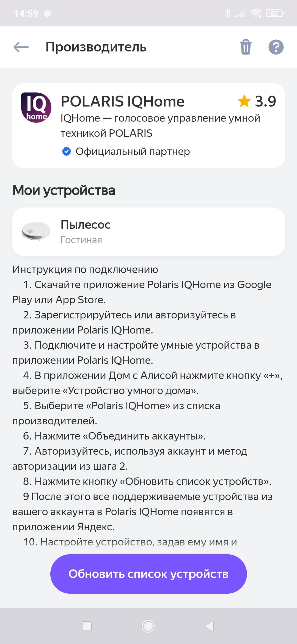Open the 'Пылесос' device entry
Image resolution: width=297 pixels, height=644 pixels.
coord(148,231)
